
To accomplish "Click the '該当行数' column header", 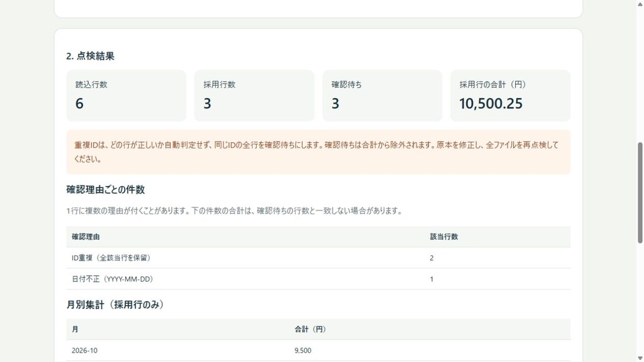I will (444, 237).
